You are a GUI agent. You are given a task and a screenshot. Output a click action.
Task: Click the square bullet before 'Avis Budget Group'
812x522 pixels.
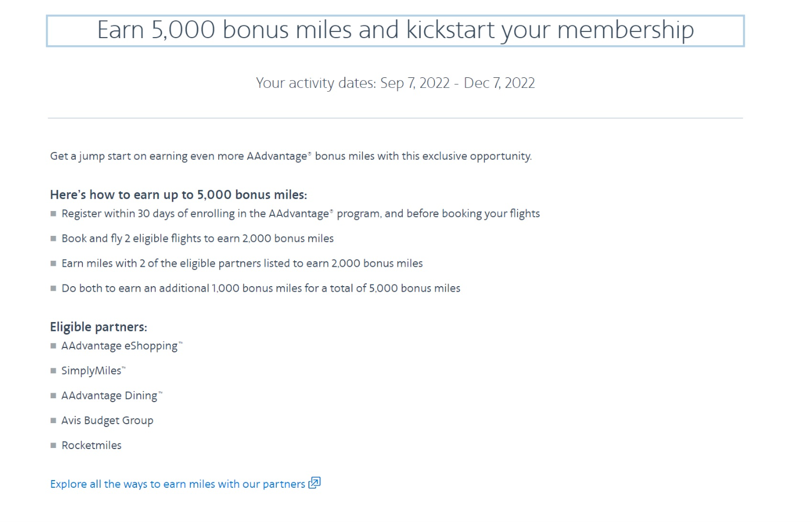point(54,420)
